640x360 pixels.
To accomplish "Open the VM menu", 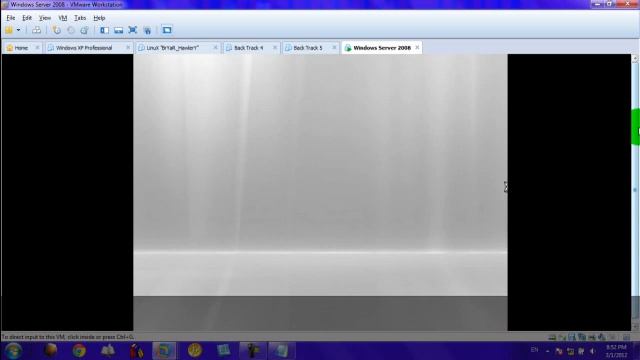I will click(x=62, y=18).
